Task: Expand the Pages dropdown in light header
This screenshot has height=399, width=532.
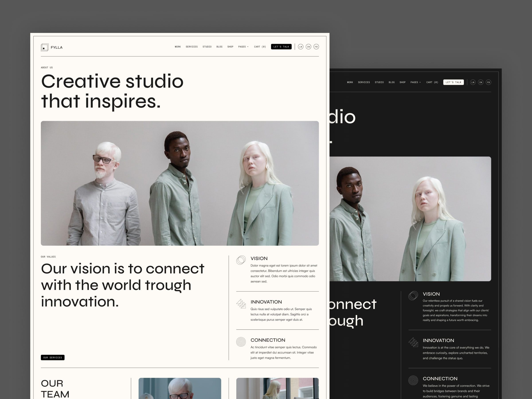Action: click(243, 47)
